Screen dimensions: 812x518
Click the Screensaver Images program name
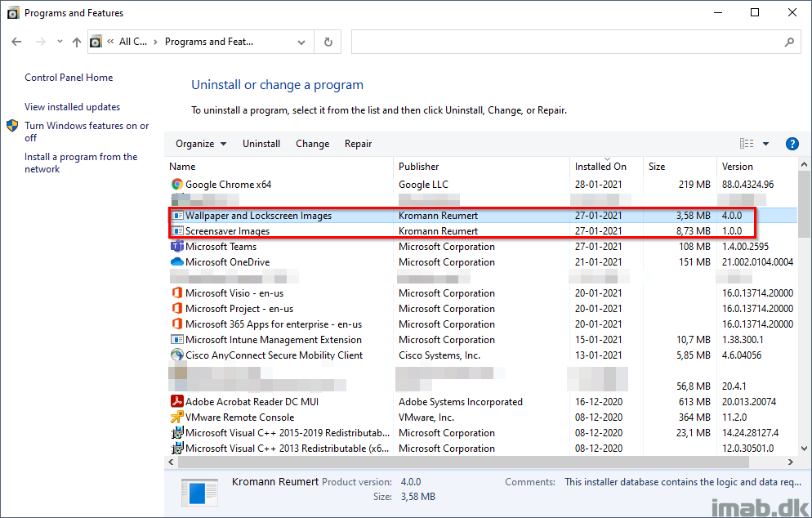click(x=228, y=231)
